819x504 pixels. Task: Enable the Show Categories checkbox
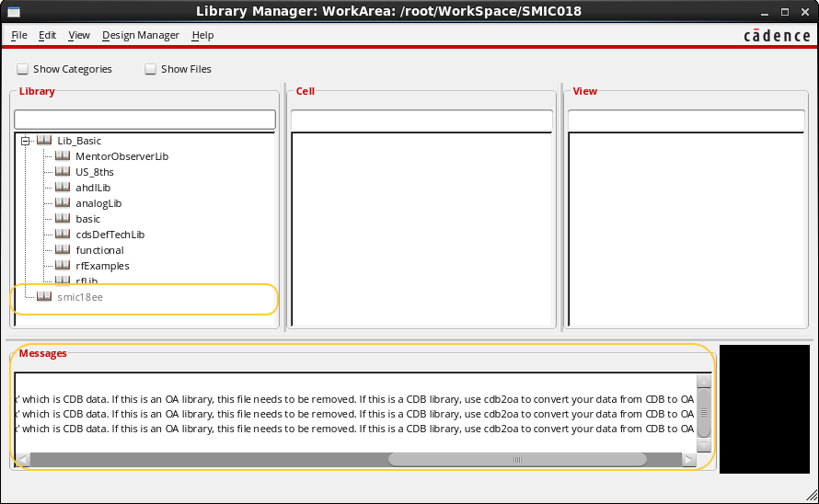tap(22, 69)
